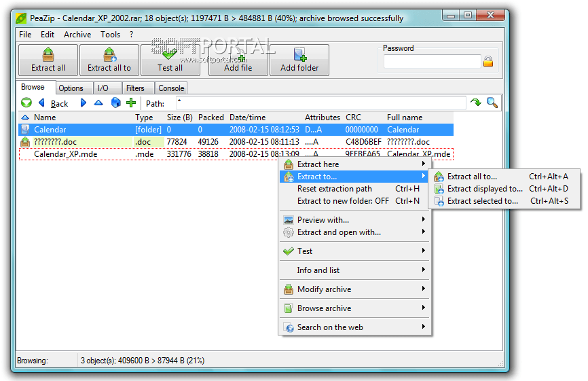Click the padlock icon next to Password

488,61
